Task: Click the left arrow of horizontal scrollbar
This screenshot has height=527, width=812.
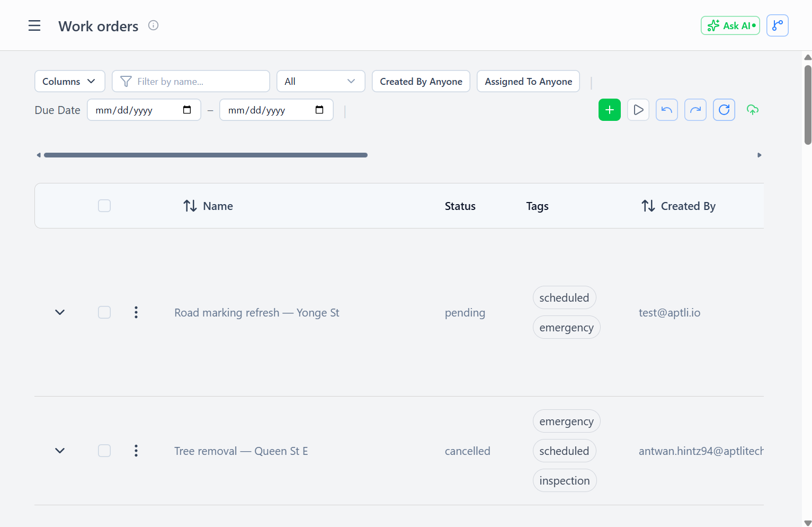Action: point(38,155)
